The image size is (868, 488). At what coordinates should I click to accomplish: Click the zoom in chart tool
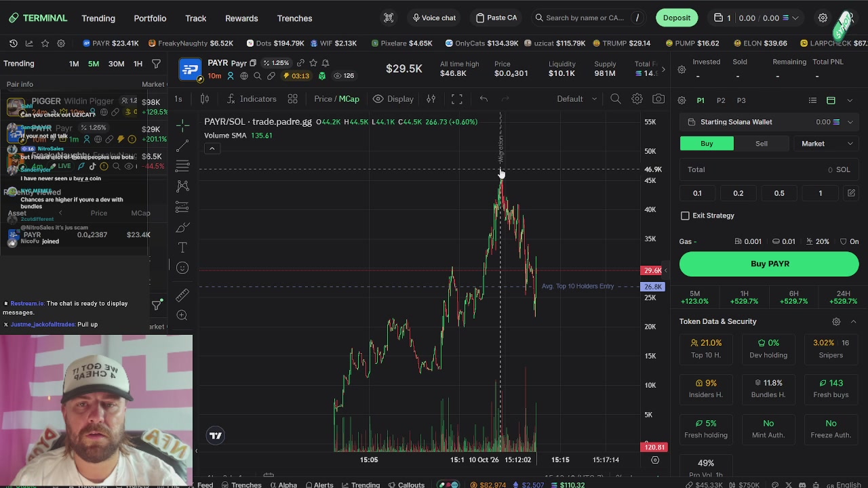click(182, 315)
